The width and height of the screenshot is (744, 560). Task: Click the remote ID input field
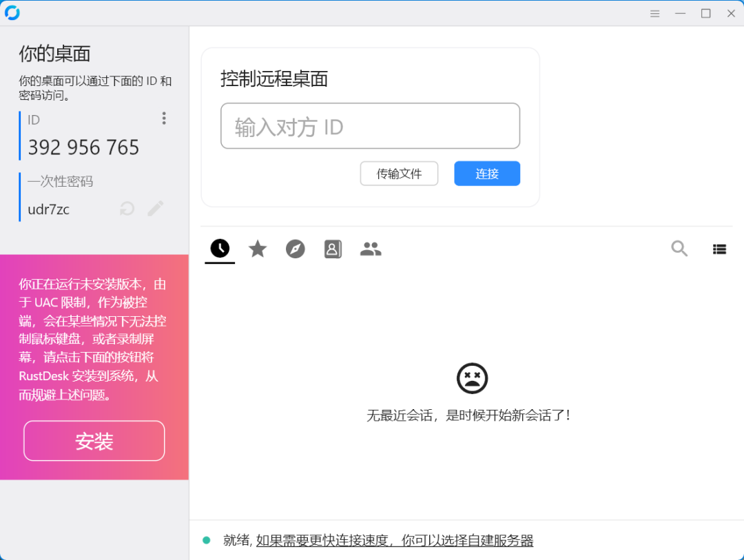tap(370, 126)
